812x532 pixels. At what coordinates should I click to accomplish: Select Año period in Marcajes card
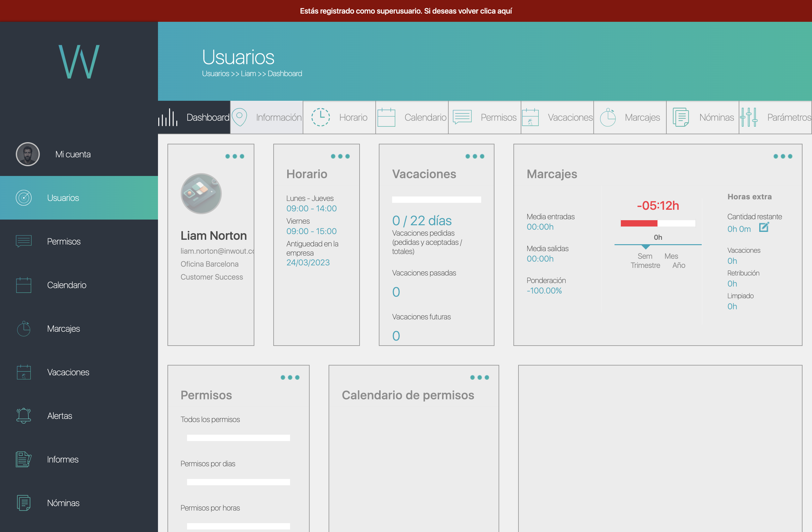point(679,265)
